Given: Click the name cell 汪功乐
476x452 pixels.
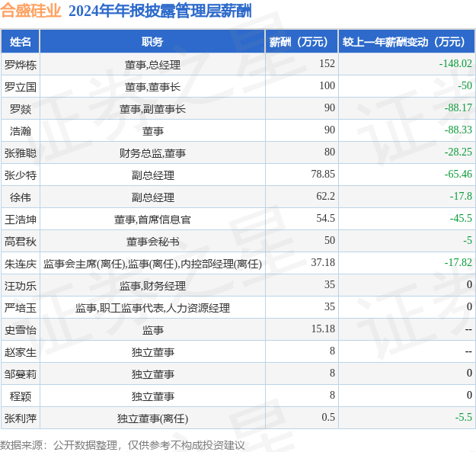Looking at the screenshot, I should [21, 286].
